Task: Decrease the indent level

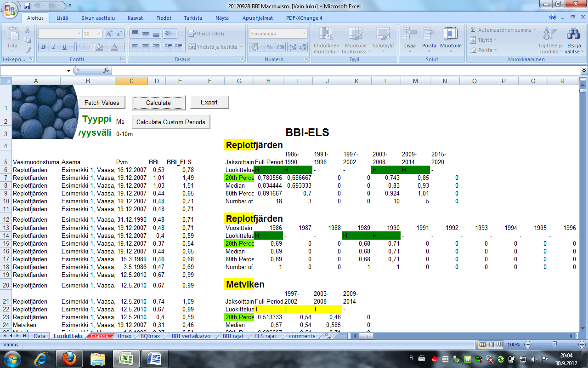Action: pos(168,47)
